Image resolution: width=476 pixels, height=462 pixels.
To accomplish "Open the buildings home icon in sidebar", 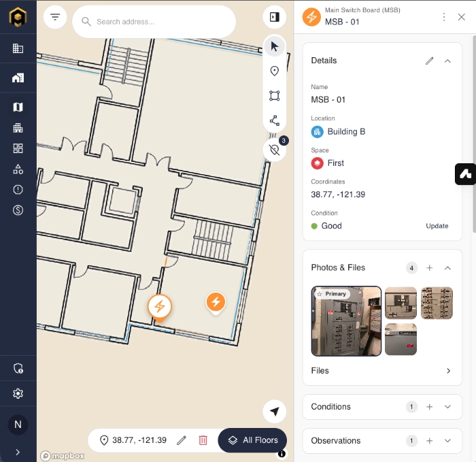I will click(x=18, y=78).
